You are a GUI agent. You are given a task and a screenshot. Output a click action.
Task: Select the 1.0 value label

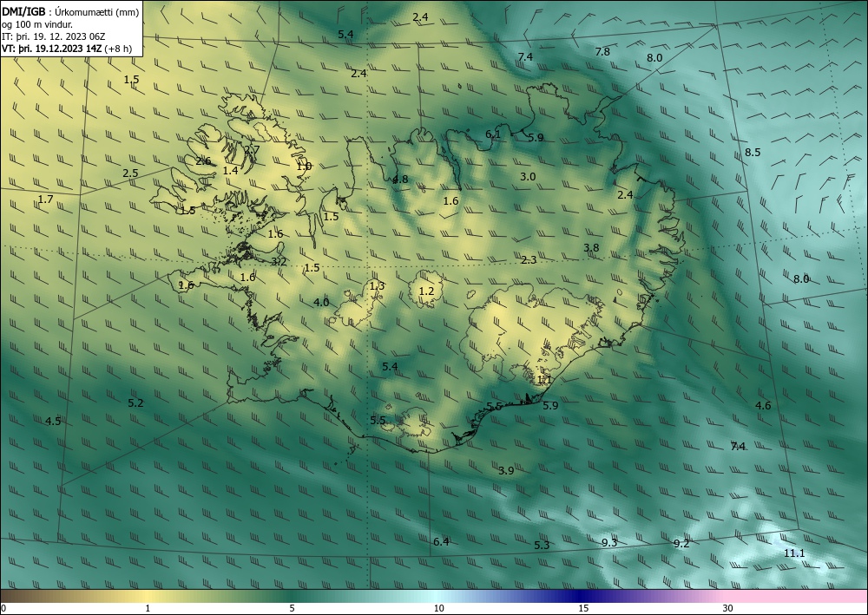[304, 166]
